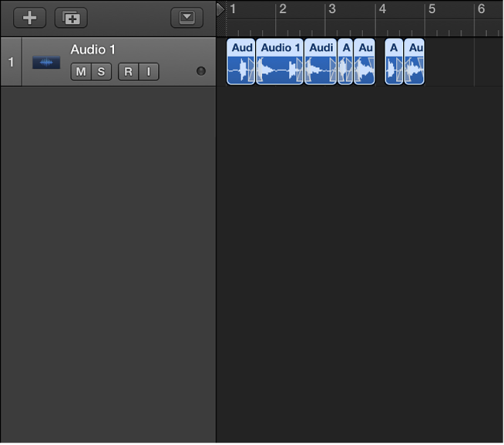This screenshot has height=445, width=504.
Task: Select the Audio 1 track name in header
Action: (93, 50)
